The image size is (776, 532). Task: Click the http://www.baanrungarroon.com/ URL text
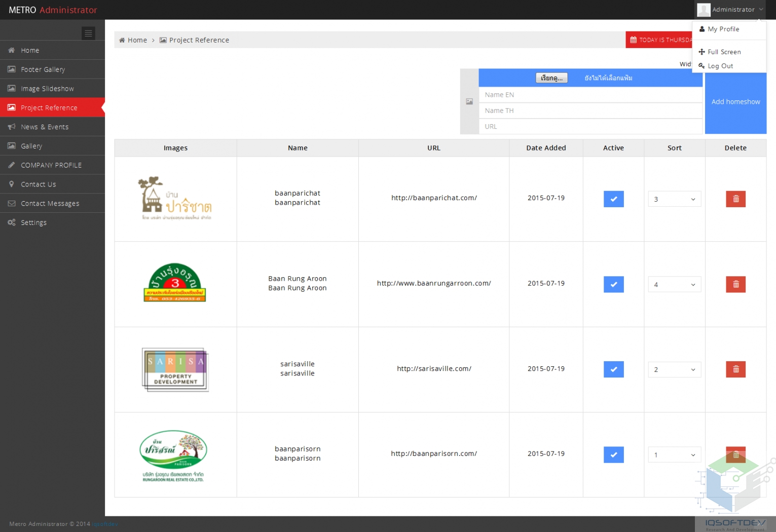pyautogui.click(x=434, y=283)
